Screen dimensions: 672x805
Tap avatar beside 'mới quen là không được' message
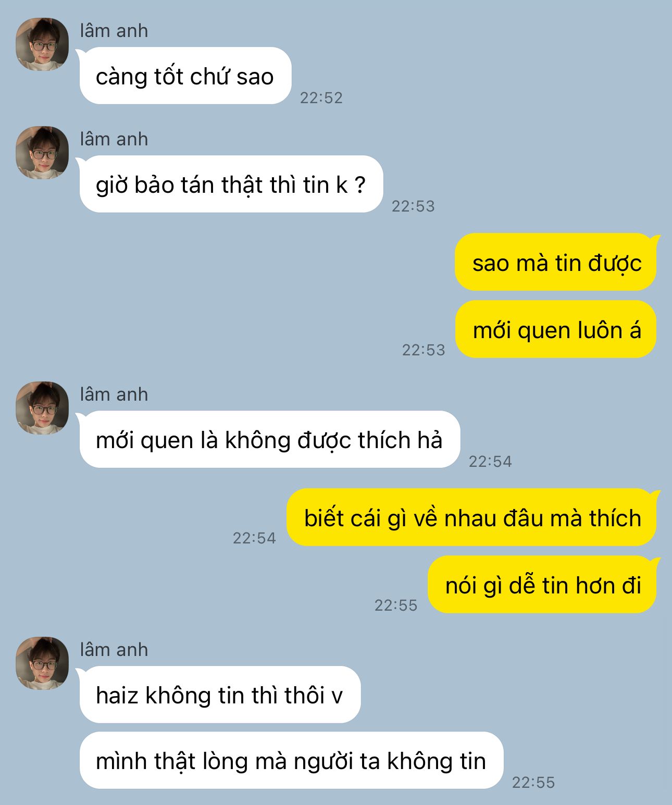tap(42, 408)
